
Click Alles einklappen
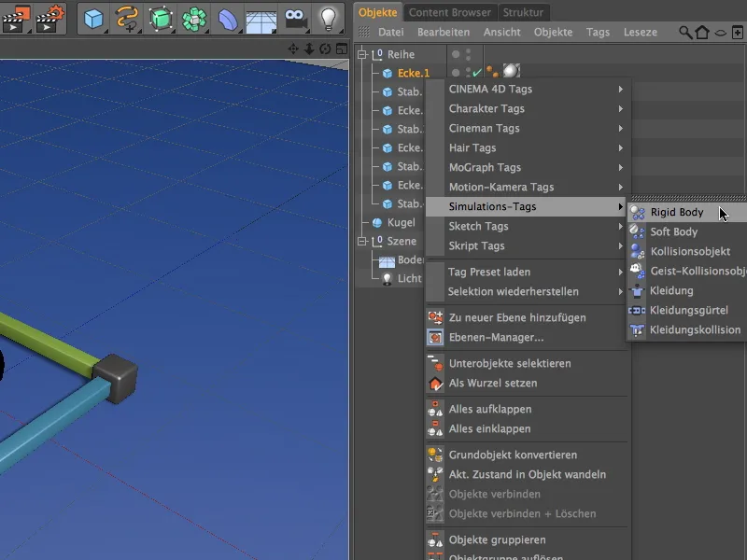(x=529, y=428)
